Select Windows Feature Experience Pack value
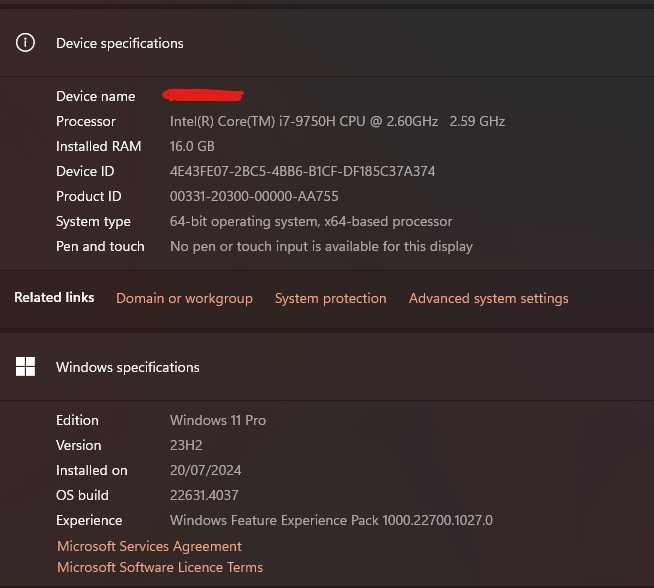The height and width of the screenshot is (588, 654). (x=331, y=520)
